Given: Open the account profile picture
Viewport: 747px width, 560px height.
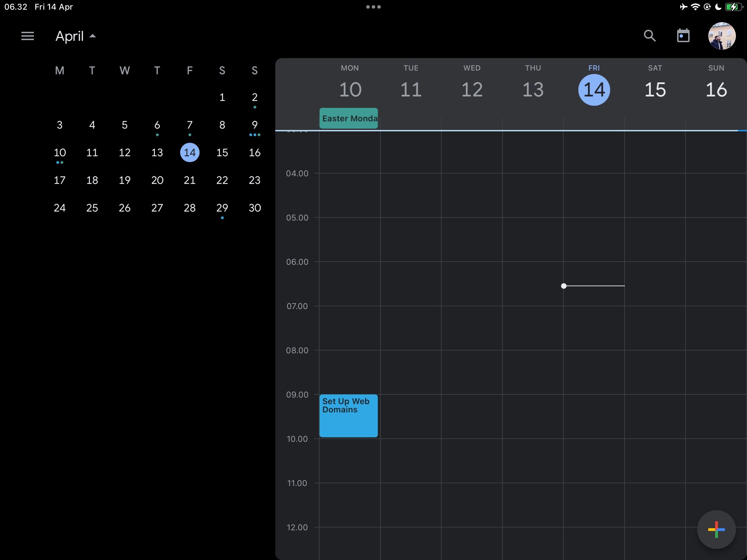Looking at the screenshot, I should click(722, 36).
